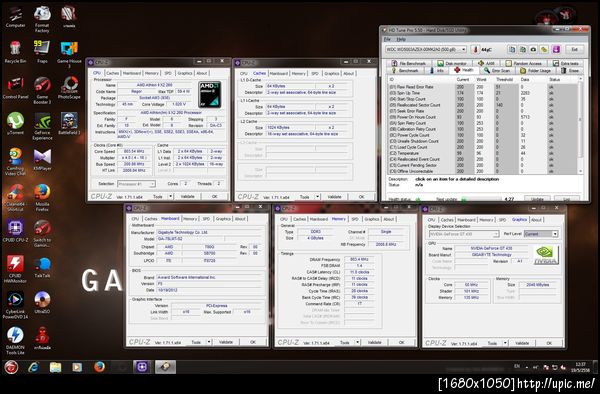Screen dimensions: 600x394
Task: Open the Display Device Selection dropdown
Action: pos(464,234)
